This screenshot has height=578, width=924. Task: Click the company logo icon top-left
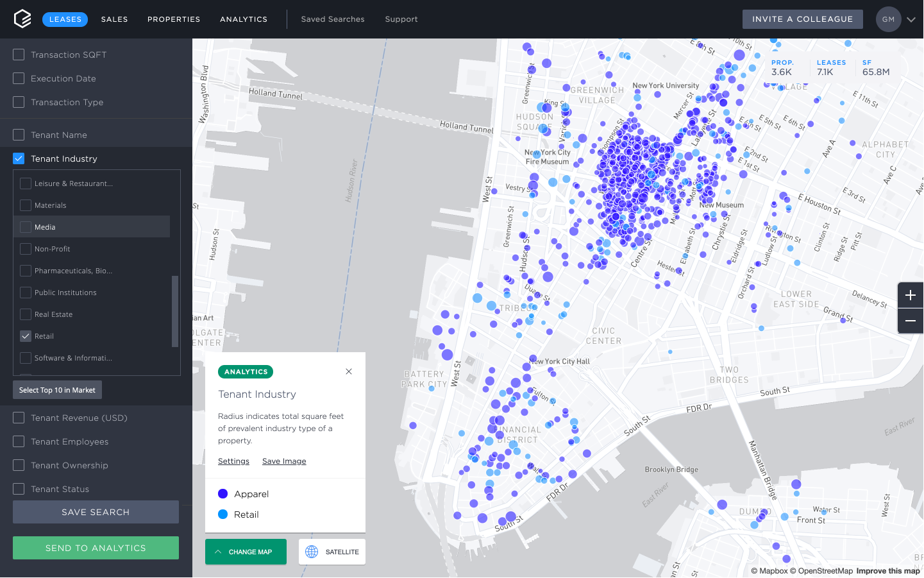22,19
